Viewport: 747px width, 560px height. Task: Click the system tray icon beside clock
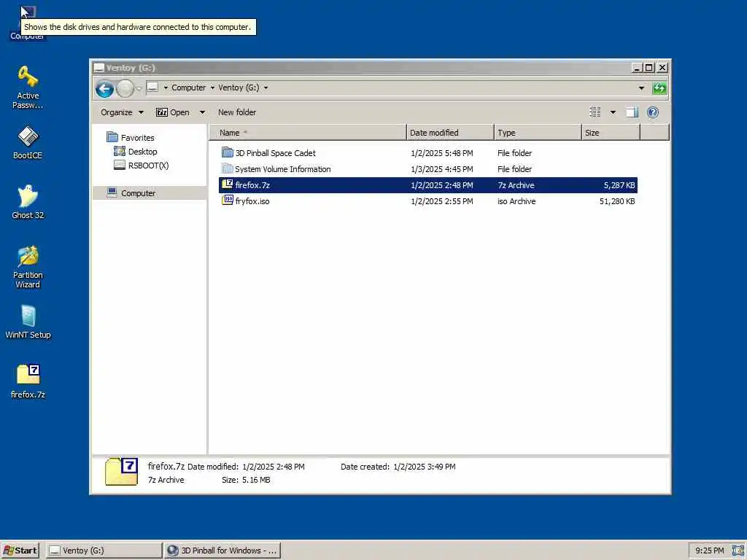click(x=738, y=551)
